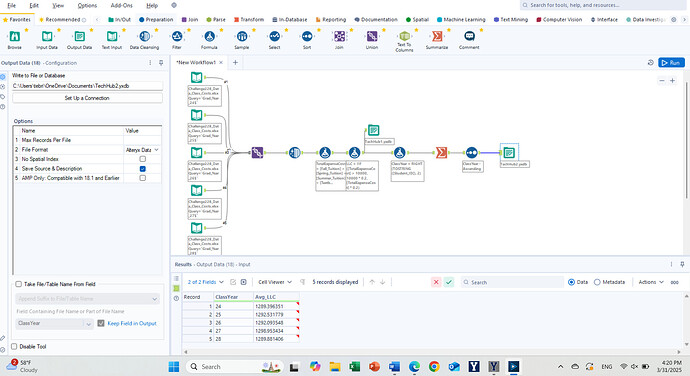Close the New Workflow1 tab
Viewport: 690px width, 376px height.
pyautogui.click(x=221, y=63)
